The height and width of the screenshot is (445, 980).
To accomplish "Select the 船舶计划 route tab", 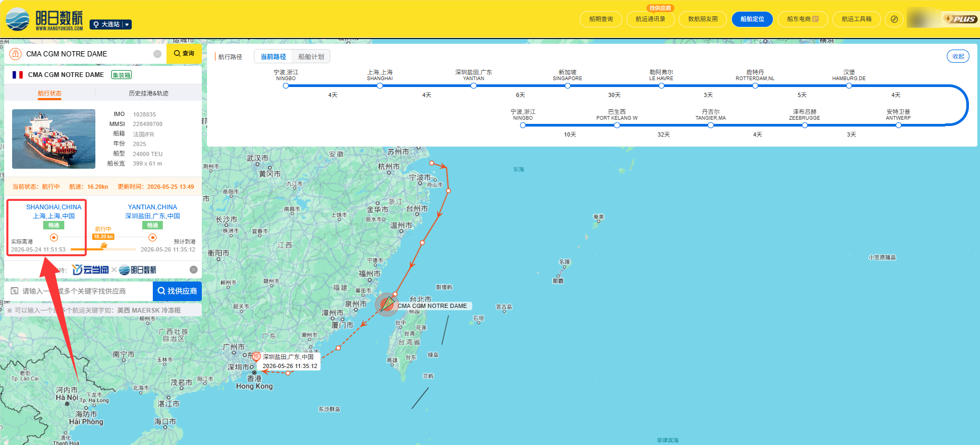I will pyautogui.click(x=311, y=56).
